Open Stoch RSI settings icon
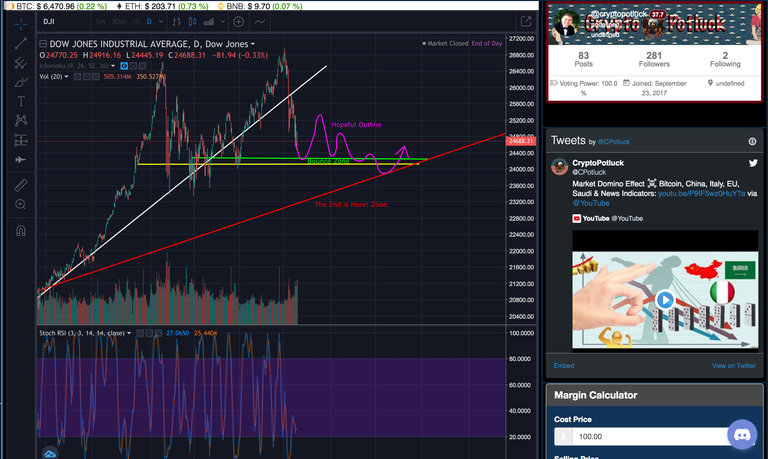768x459 pixels. [149, 333]
